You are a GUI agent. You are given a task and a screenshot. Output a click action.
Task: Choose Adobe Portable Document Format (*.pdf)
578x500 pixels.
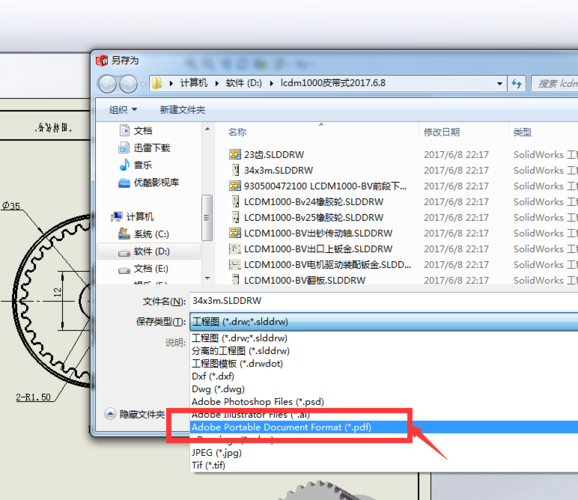click(384, 427)
